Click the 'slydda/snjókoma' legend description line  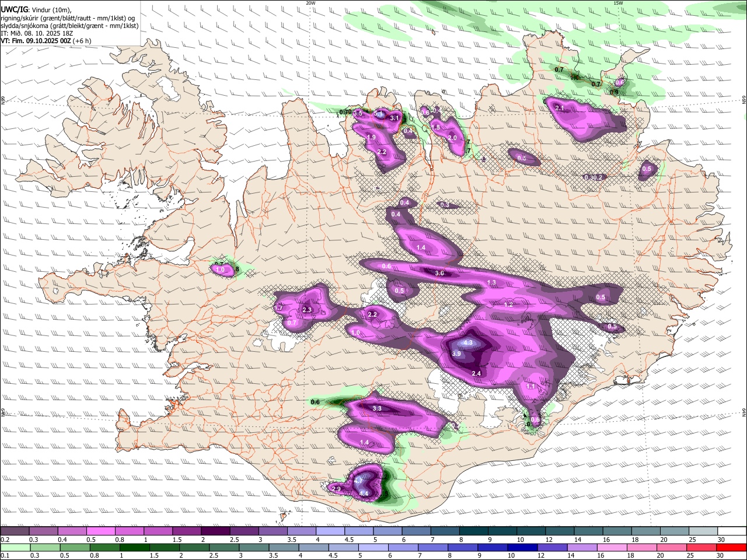[x=69, y=26]
